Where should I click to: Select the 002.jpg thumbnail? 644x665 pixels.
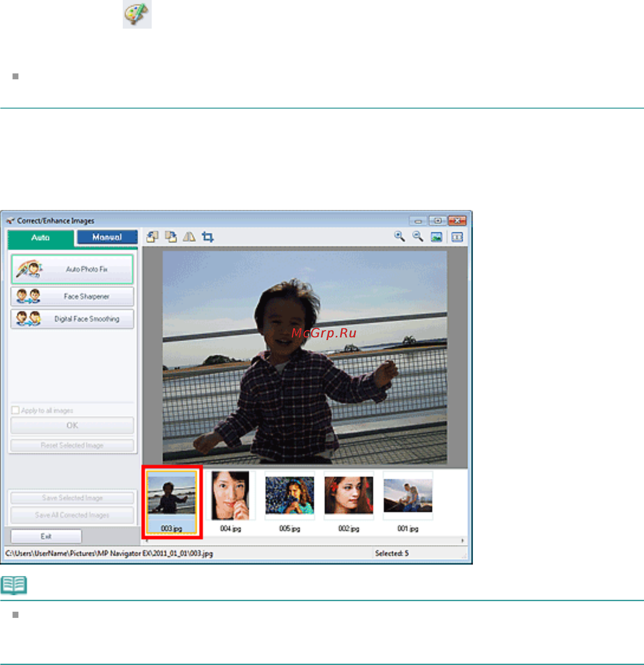pos(348,501)
